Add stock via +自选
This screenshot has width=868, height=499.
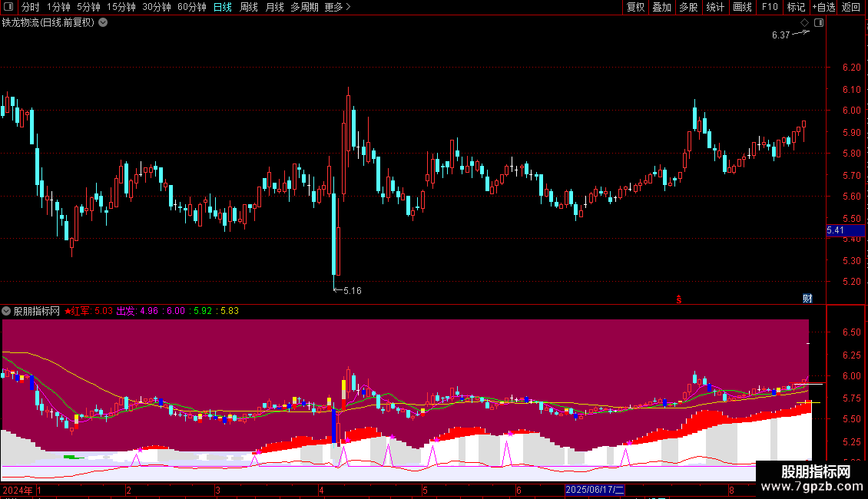(823, 7)
